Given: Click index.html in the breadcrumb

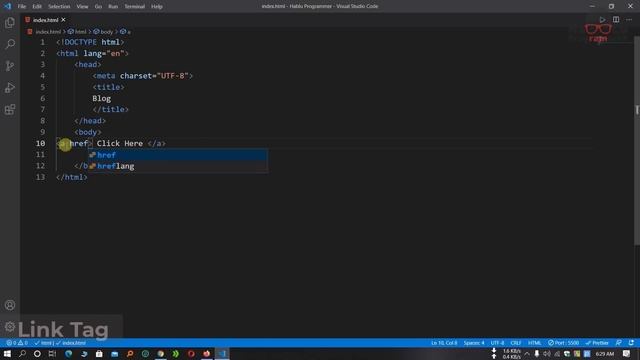Looking at the screenshot, I should 48,31.
